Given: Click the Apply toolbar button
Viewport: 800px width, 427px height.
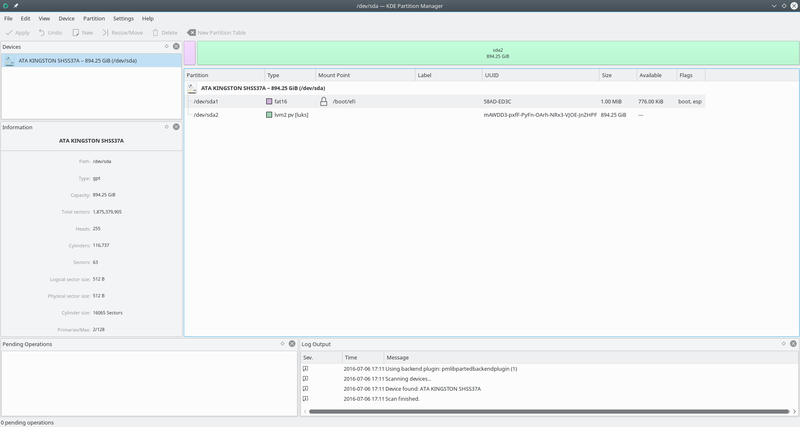Looking at the screenshot, I should pos(18,32).
